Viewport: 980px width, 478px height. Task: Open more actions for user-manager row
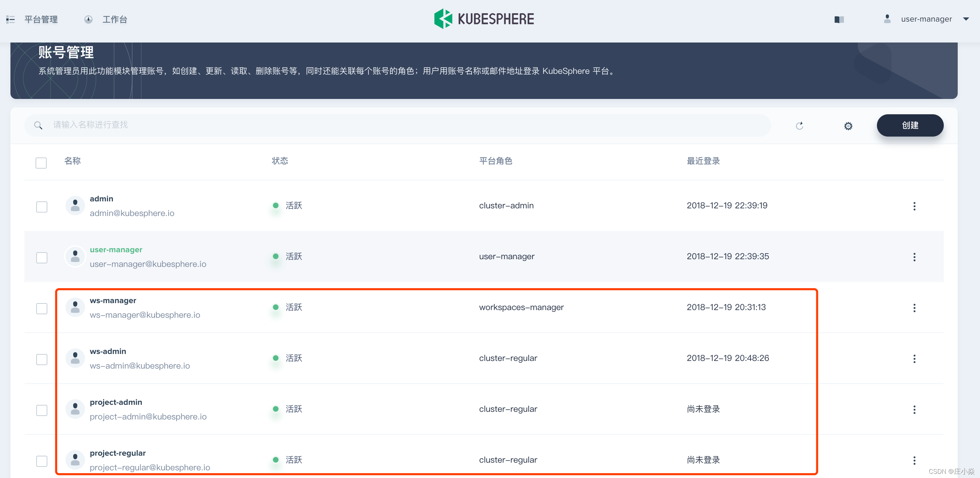pyautogui.click(x=914, y=257)
